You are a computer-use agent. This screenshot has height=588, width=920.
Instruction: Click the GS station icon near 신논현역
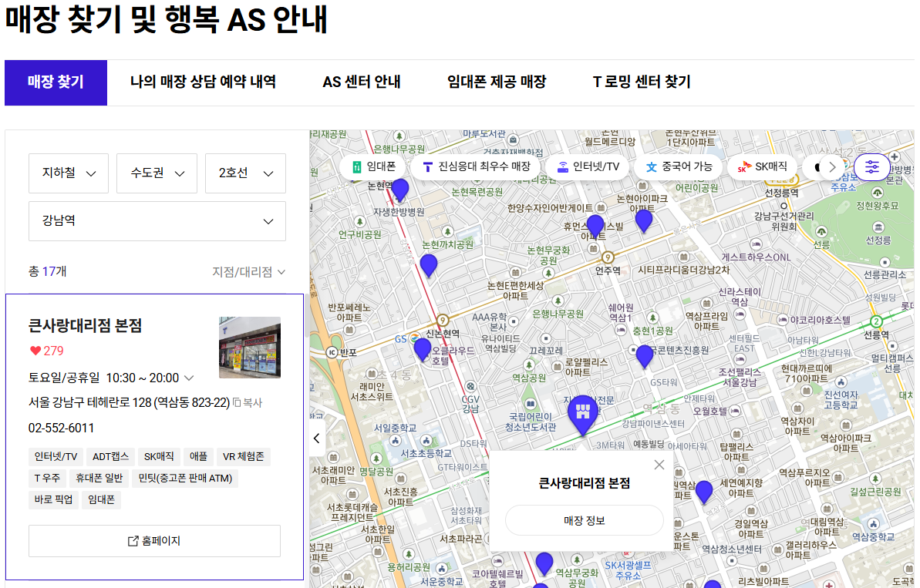point(414,338)
